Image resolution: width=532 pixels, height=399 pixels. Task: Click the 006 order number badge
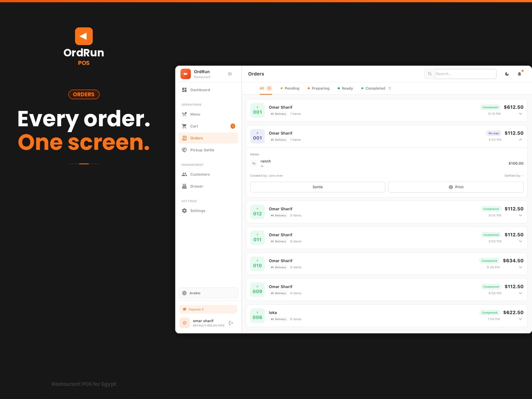pyautogui.click(x=257, y=316)
